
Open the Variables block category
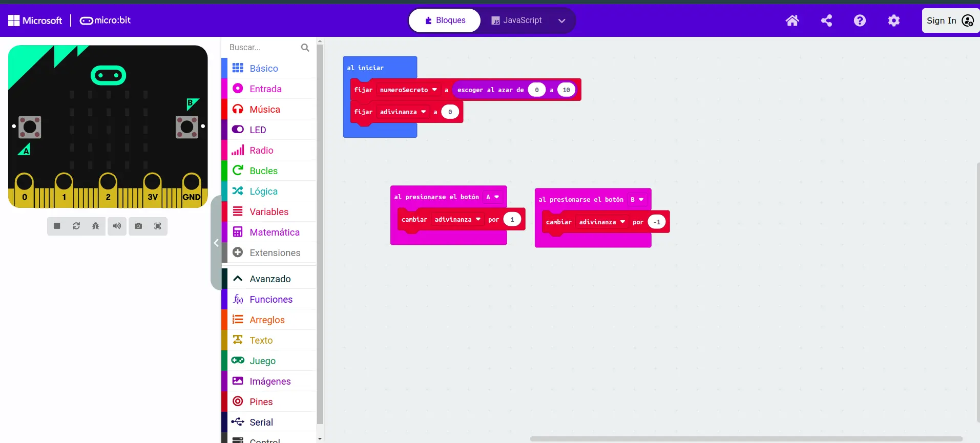pos(268,212)
